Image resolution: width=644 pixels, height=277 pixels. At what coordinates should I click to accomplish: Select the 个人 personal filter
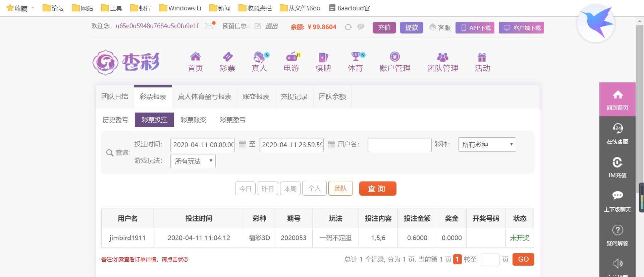click(x=314, y=189)
